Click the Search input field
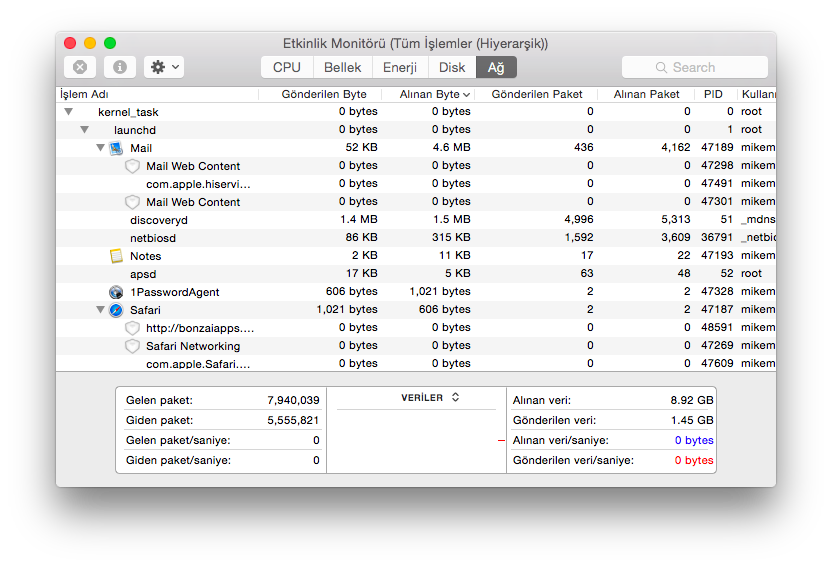Image resolution: width=832 pixels, height=567 pixels. pos(695,67)
